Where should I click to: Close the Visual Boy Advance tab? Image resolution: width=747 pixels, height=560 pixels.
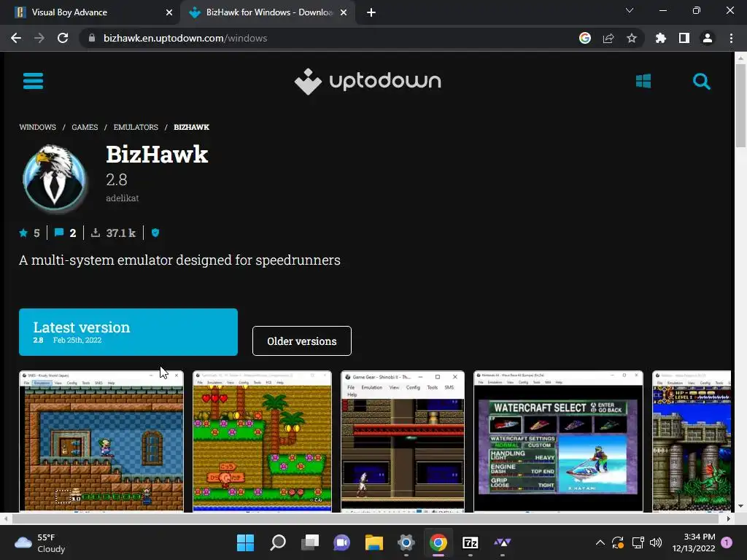pos(169,12)
